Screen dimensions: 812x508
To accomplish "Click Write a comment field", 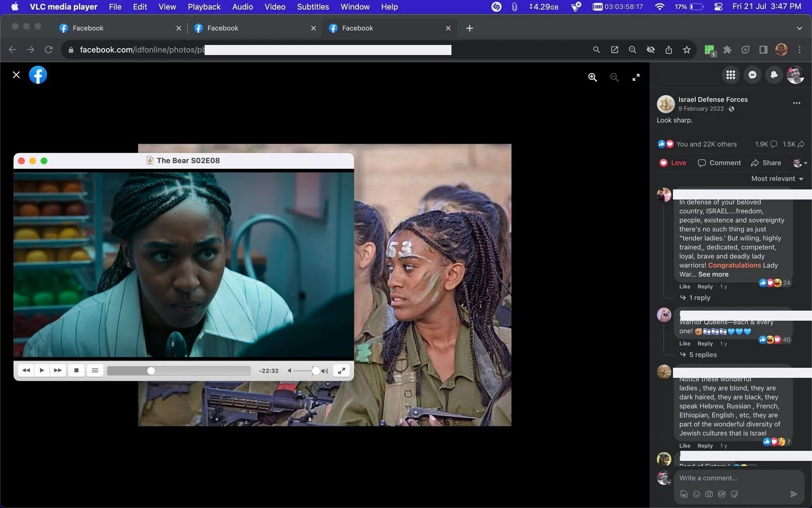I will pyautogui.click(x=740, y=478).
